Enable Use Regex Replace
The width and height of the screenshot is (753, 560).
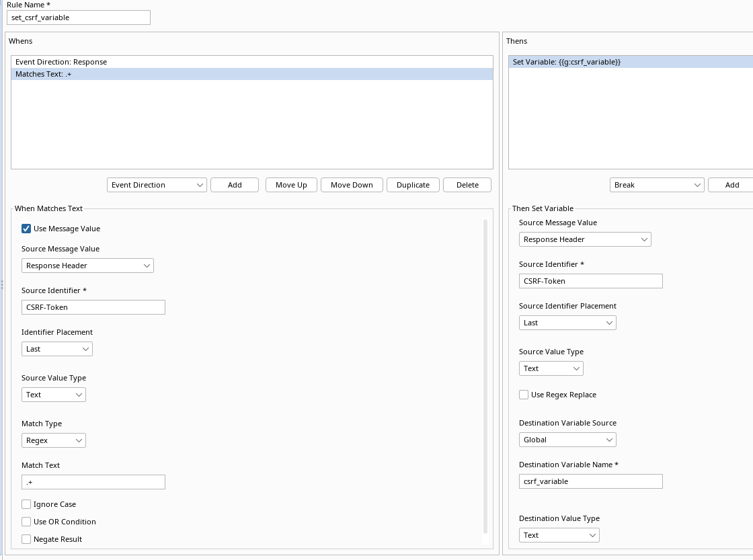(524, 395)
